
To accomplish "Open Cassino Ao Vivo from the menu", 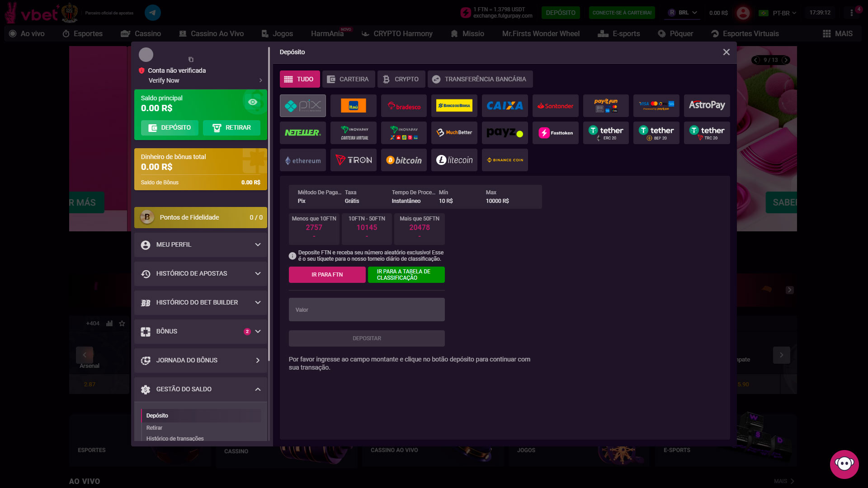I will tap(211, 33).
